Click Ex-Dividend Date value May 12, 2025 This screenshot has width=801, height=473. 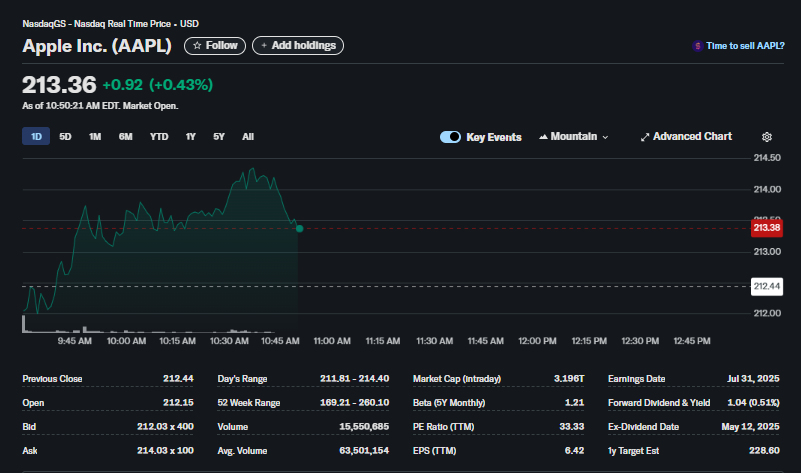coord(750,427)
